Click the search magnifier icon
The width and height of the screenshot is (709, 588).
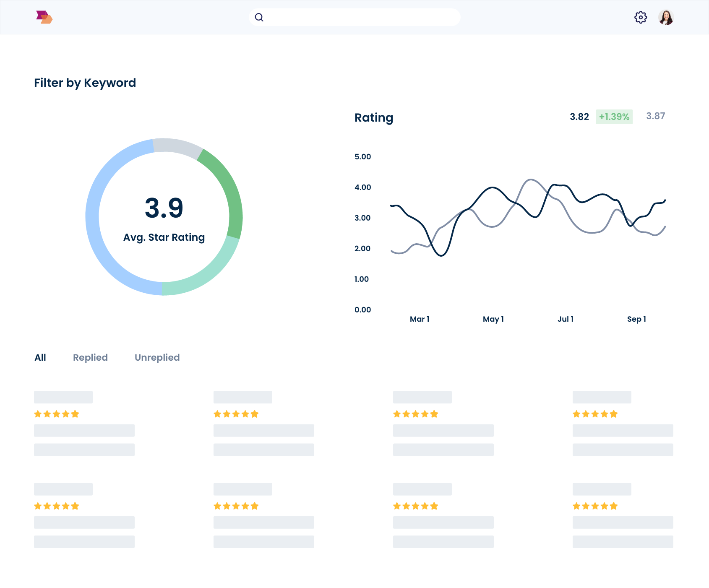(259, 17)
